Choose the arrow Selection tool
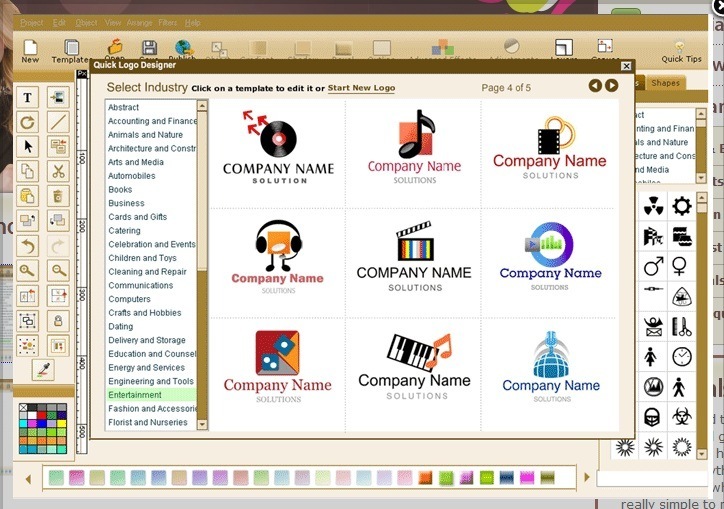The width and height of the screenshot is (724, 509). click(27, 147)
